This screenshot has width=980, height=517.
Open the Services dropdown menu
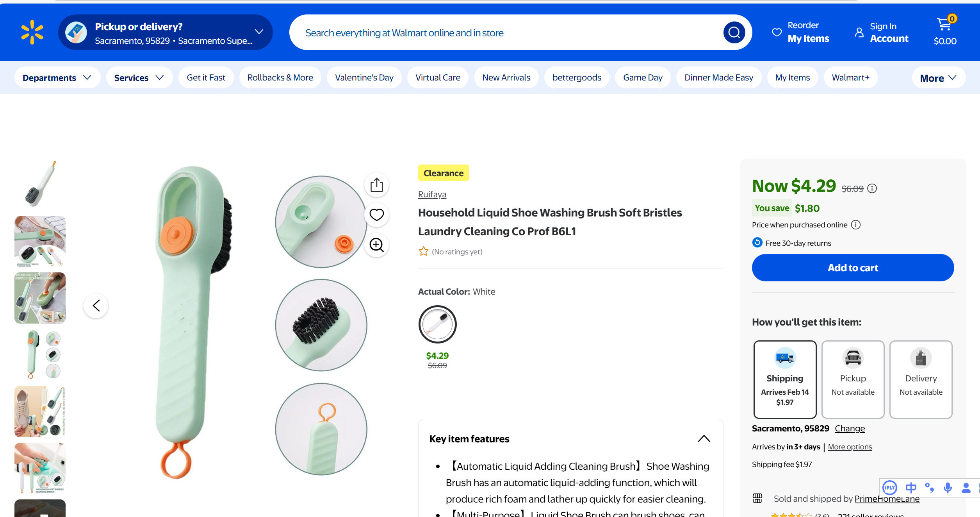(x=139, y=78)
